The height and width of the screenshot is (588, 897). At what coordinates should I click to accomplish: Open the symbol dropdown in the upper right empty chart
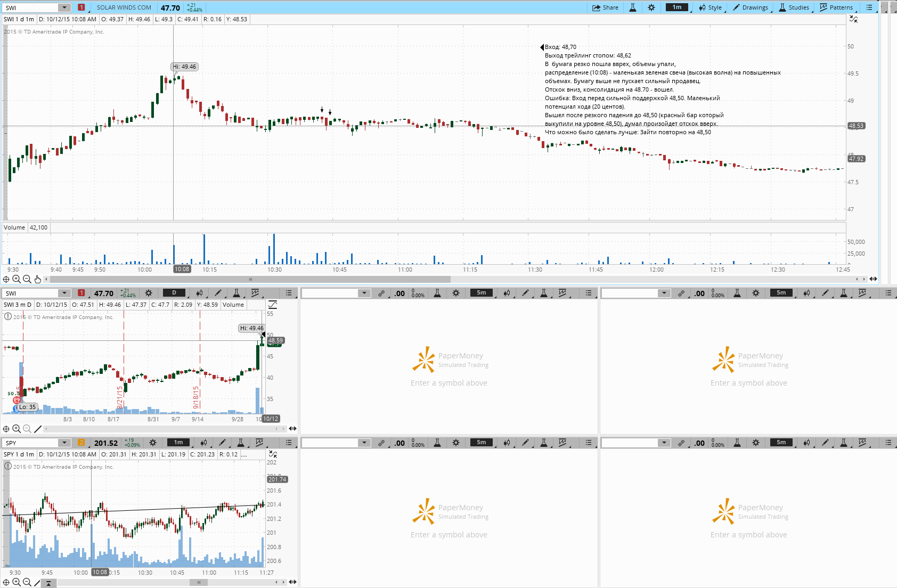664,293
